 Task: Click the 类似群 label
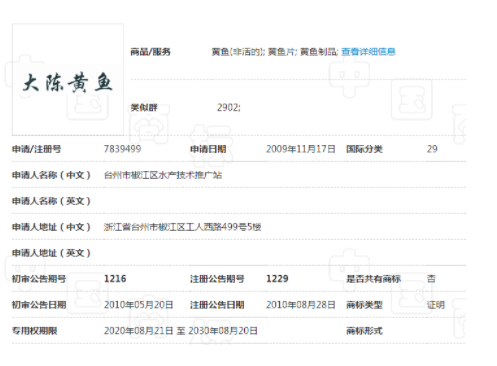pyautogui.click(x=144, y=107)
